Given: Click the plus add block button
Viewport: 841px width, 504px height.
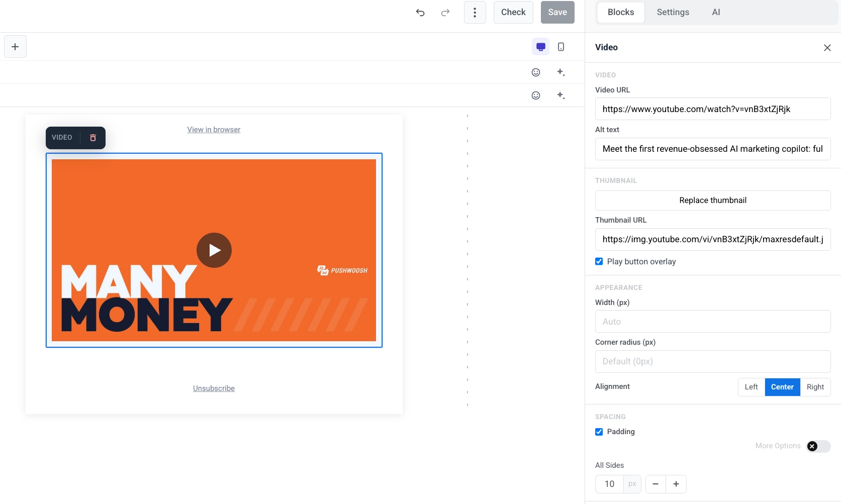Looking at the screenshot, I should click(15, 47).
